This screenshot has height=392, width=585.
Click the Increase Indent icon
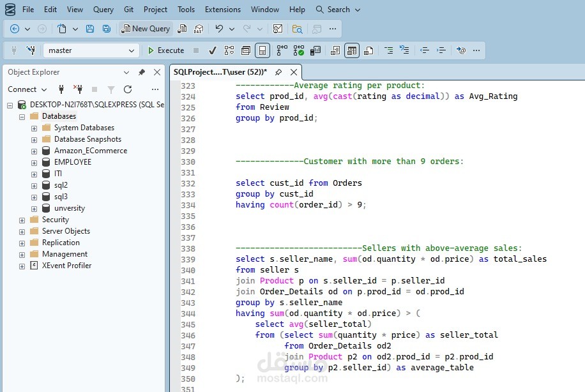[x=441, y=50]
